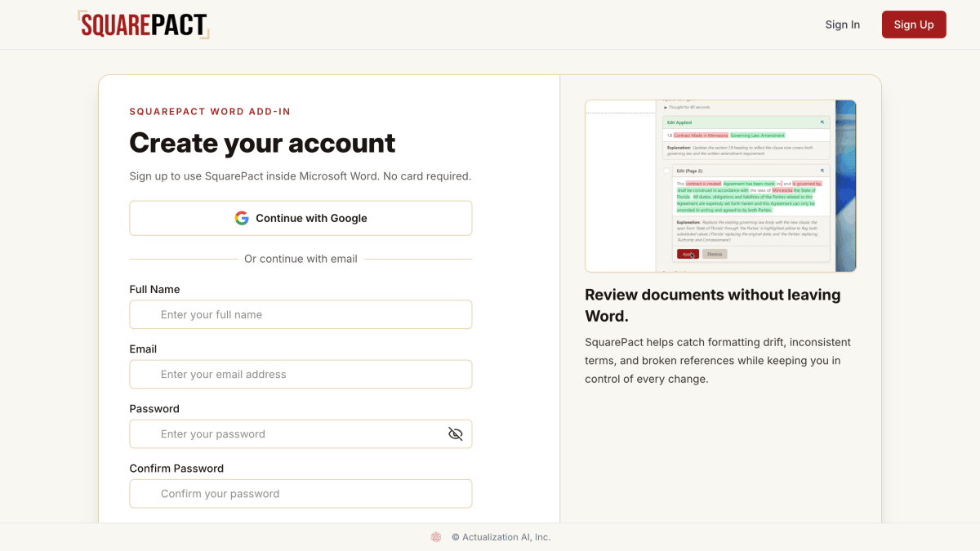Click "SQUAREPACT WORD ADD-IN" red caption
This screenshot has height=551, width=980.
click(210, 112)
